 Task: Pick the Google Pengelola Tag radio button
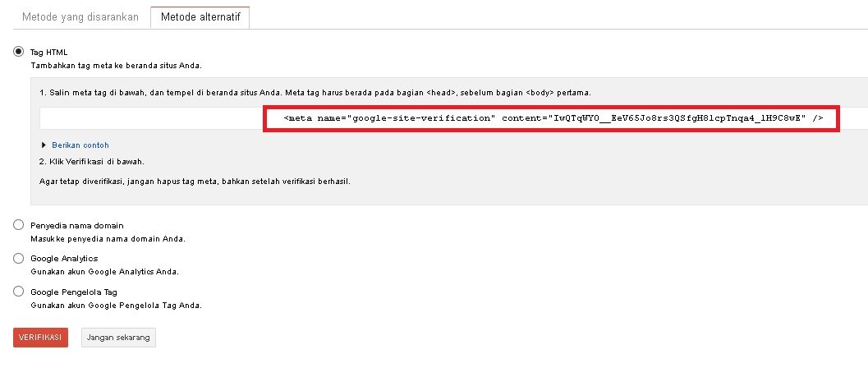pos(19,291)
